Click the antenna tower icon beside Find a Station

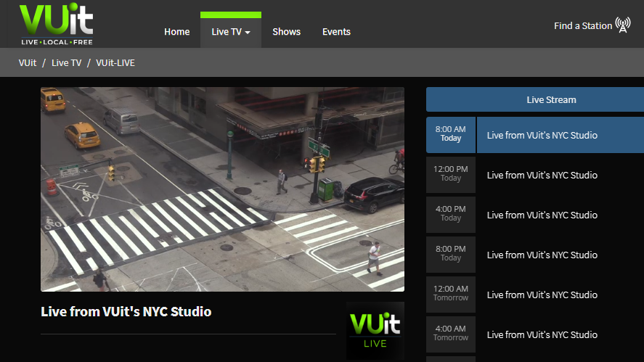[x=623, y=25]
